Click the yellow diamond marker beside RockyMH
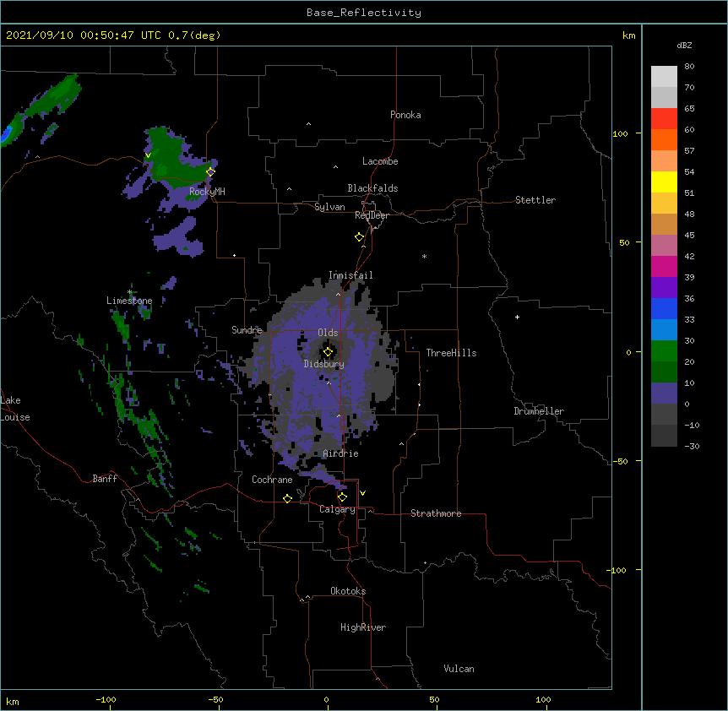 click(x=210, y=171)
